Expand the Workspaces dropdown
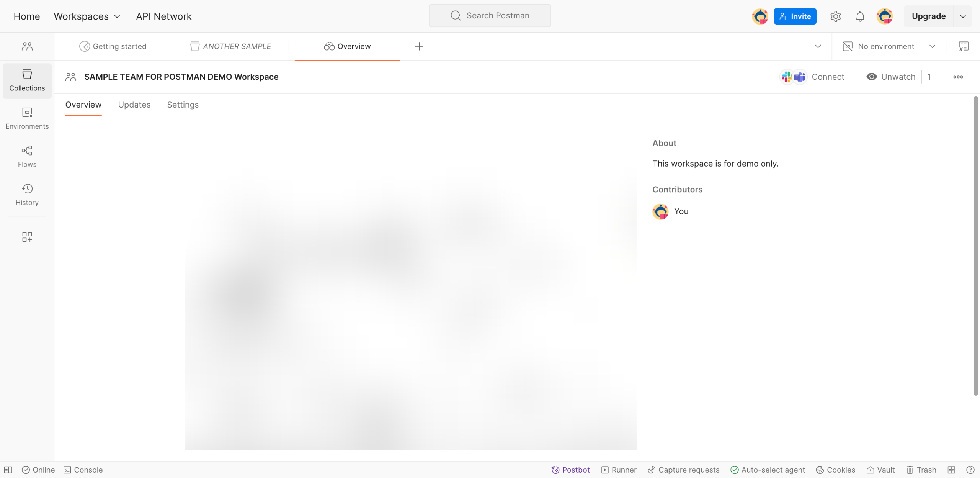Viewport: 980px width, 478px height. 87,16
